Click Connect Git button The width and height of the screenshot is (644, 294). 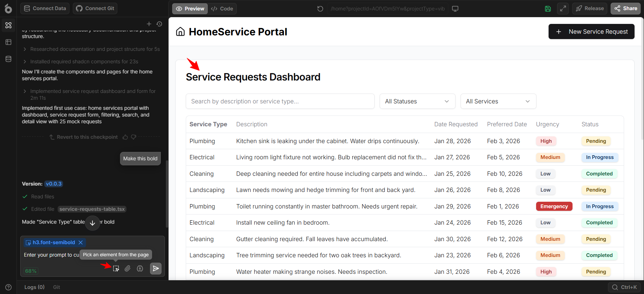click(x=95, y=8)
